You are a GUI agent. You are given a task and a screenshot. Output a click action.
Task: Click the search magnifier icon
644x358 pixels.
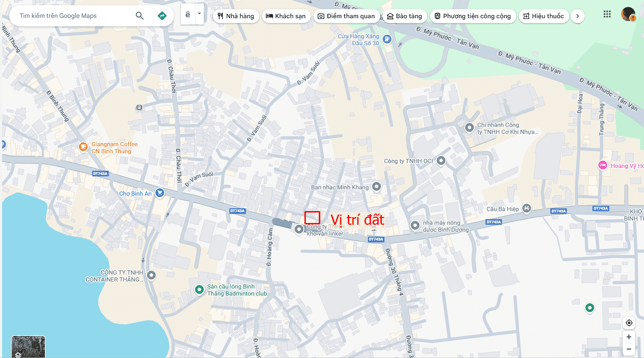point(140,16)
